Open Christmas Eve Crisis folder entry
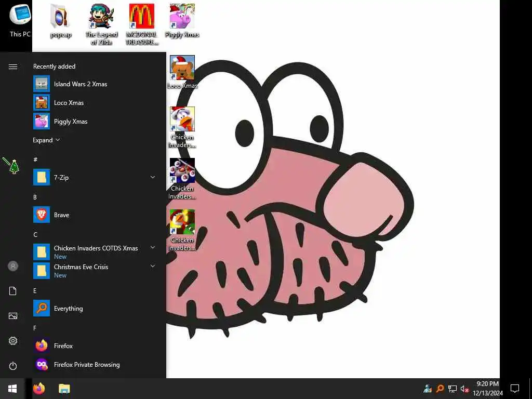The image size is (532, 399). pyautogui.click(x=95, y=271)
